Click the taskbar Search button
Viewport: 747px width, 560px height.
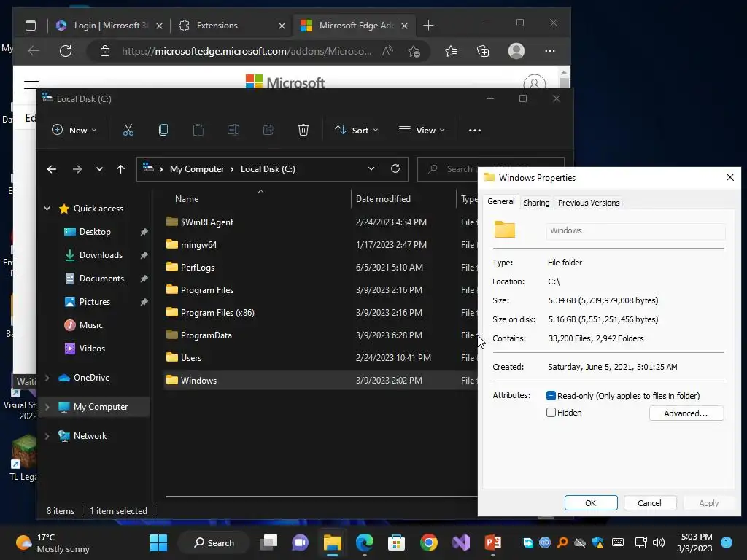point(214,542)
